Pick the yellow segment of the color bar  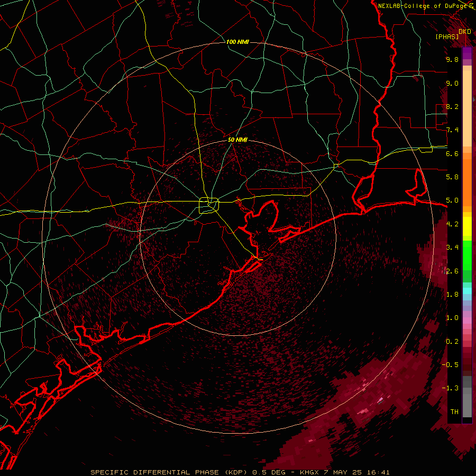[467, 226]
